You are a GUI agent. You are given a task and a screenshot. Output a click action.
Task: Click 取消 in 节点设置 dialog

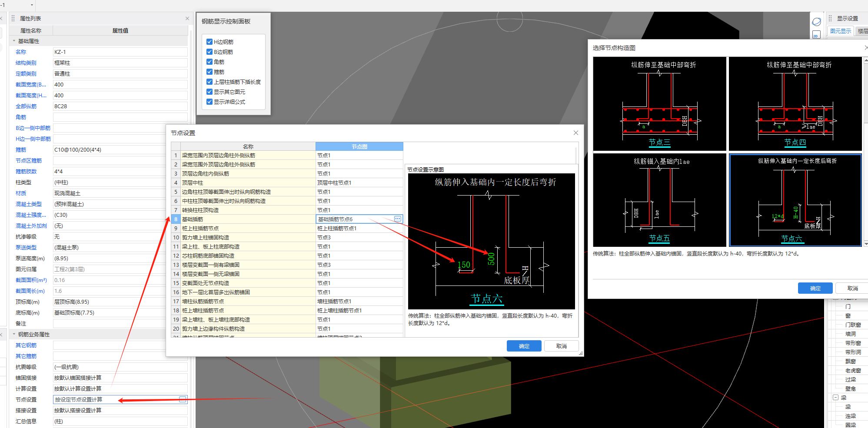562,346
